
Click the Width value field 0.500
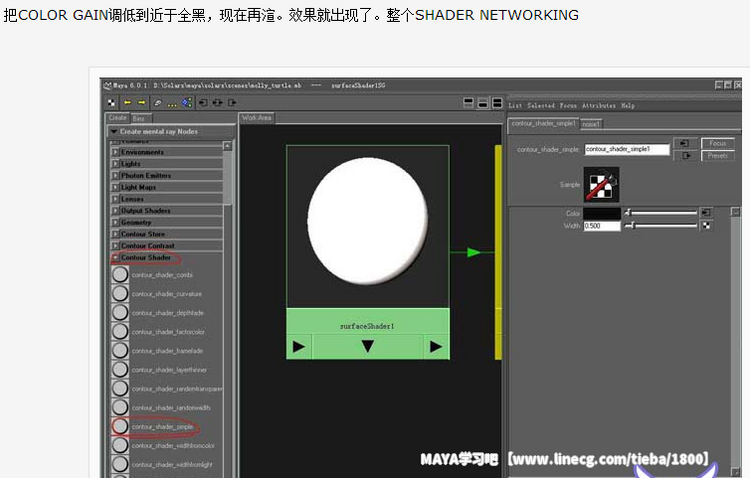coord(602,226)
